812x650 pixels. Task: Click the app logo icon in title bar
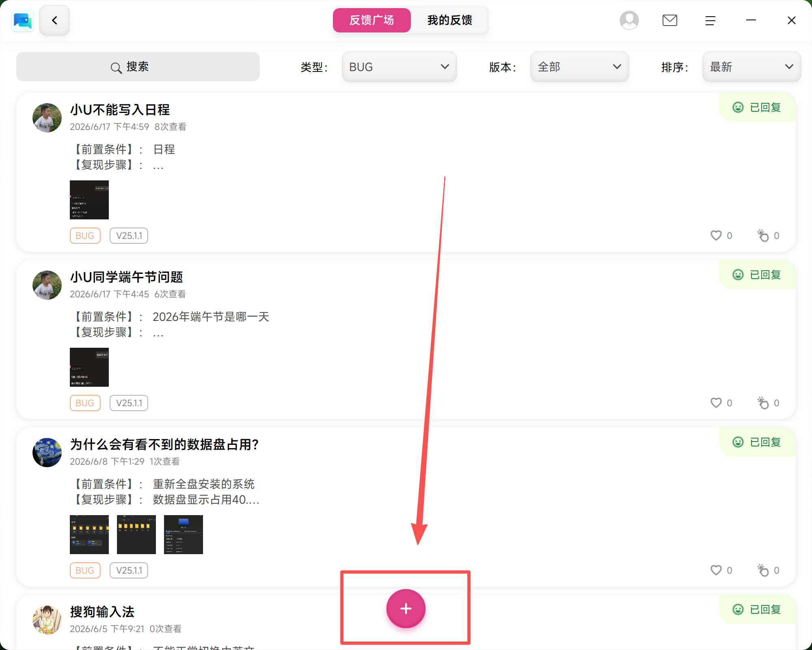22,20
